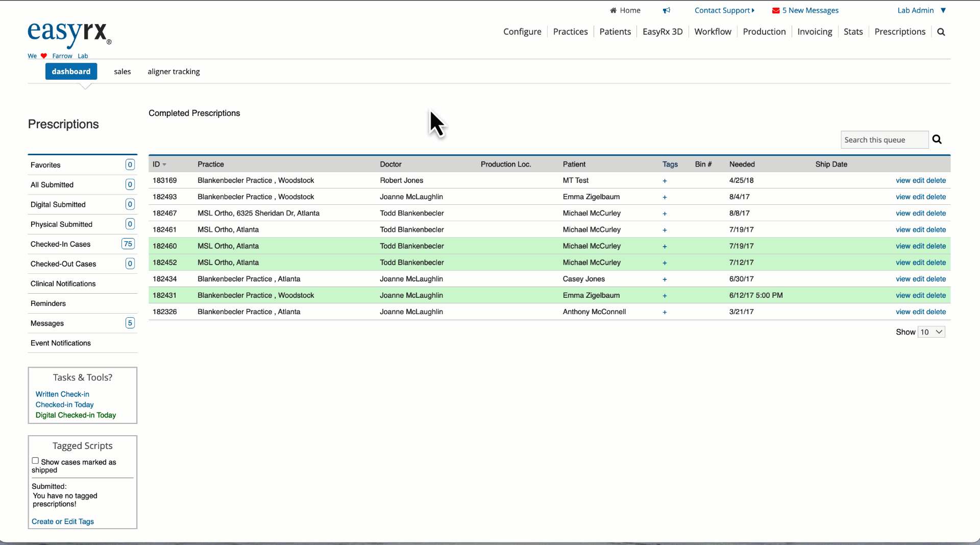Image resolution: width=980 pixels, height=545 pixels.
Task: Open Clinical Notifications
Action: point(82,283)
